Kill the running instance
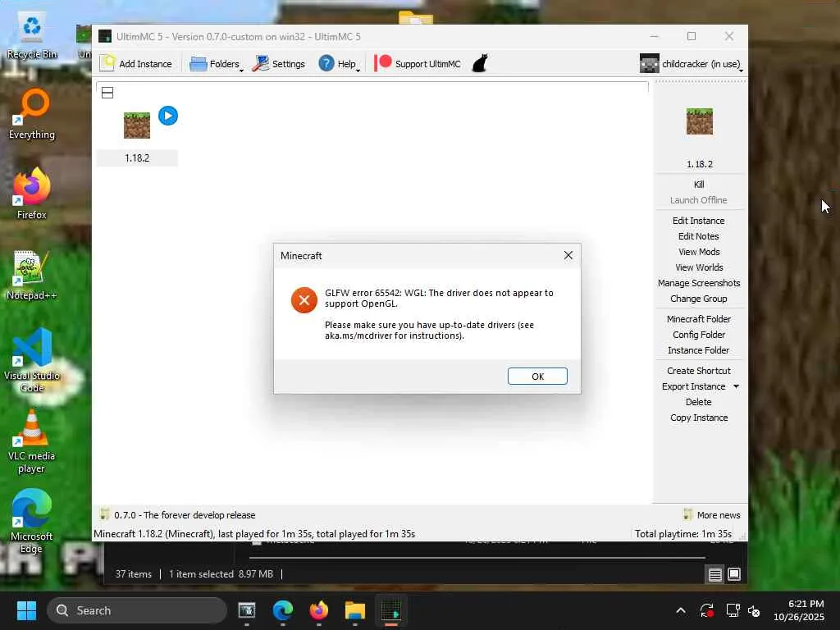This screenshot has width=840, height=630. 699,185
